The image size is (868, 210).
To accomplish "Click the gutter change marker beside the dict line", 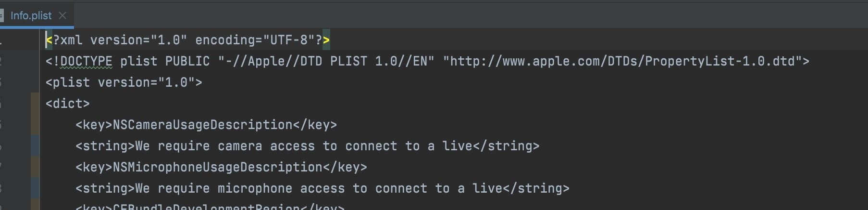I will click(x=35, y=104).
